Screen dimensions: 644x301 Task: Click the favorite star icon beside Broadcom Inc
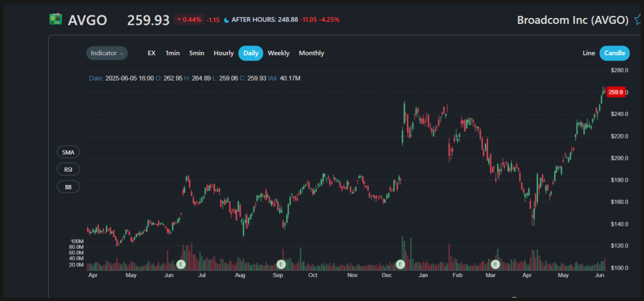pos(637,20)
